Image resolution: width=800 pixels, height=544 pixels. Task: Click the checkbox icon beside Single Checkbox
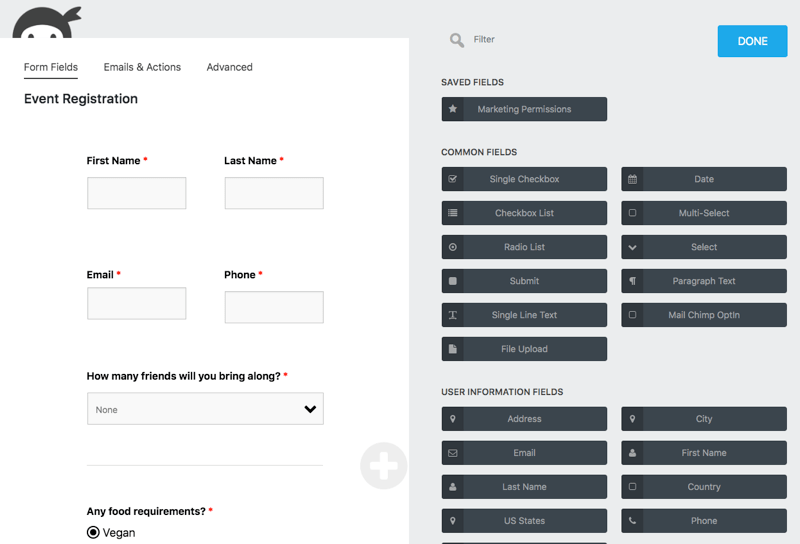pyautogui.click(x=453, y=179)
